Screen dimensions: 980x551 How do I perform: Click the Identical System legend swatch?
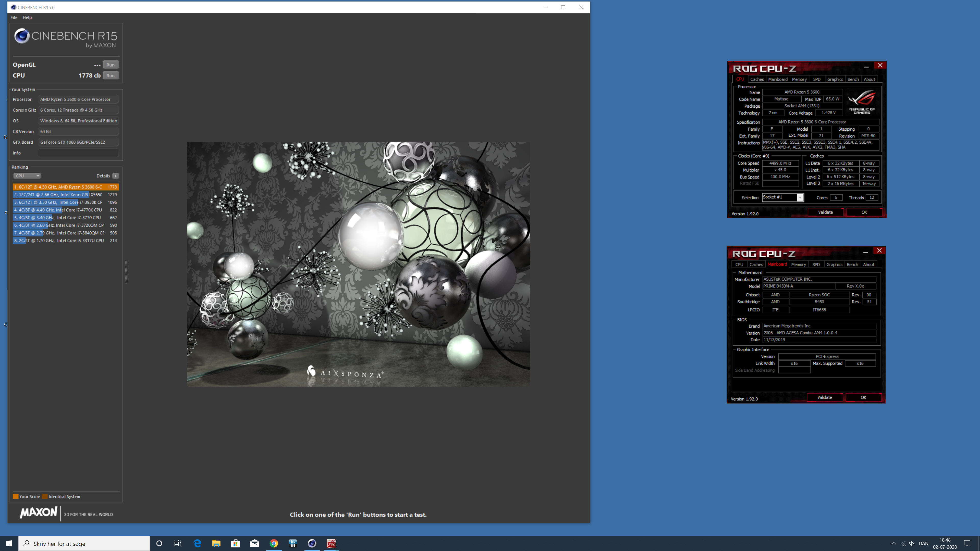point(44,496)
